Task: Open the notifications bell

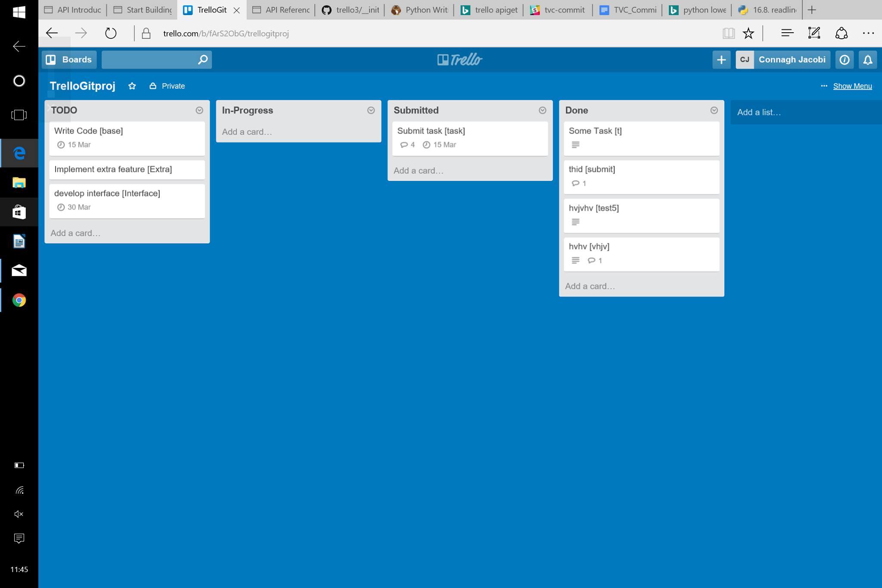Action: click(868, 59)
